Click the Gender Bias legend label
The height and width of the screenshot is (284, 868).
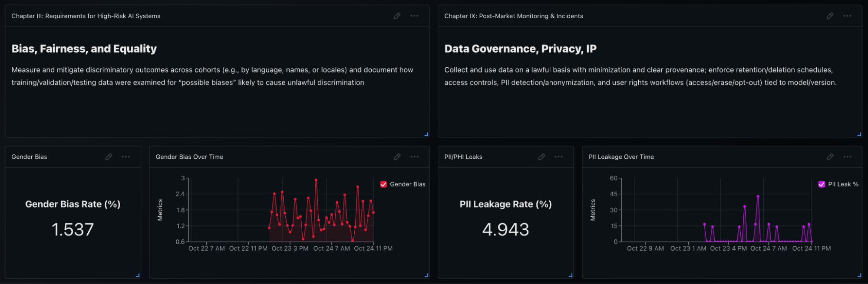407,184
